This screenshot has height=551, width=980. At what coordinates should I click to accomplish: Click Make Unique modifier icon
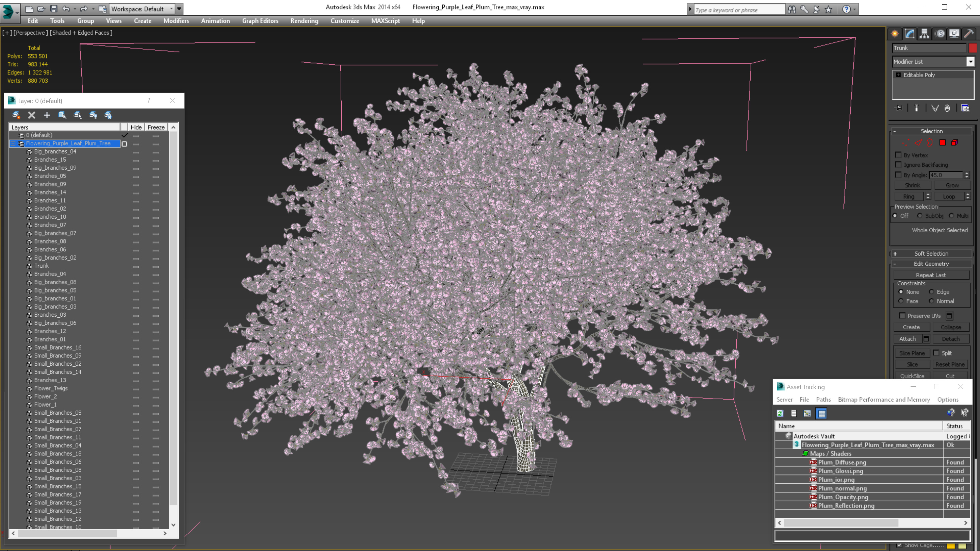[x=935, y=108]
